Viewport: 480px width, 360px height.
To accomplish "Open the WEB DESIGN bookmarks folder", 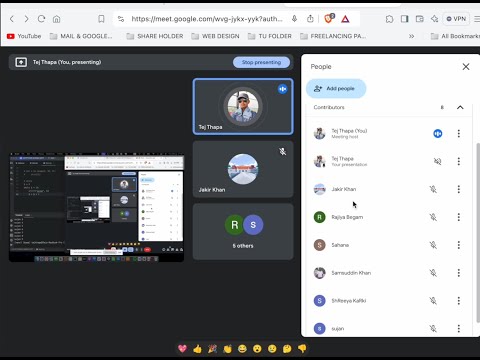I will tap(215, 36).
